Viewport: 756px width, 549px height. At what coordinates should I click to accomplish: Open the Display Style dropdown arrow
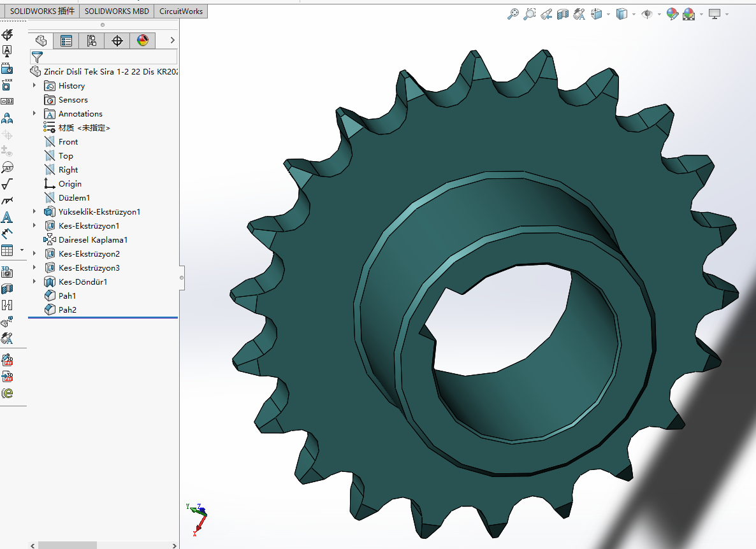pos(633,14)
